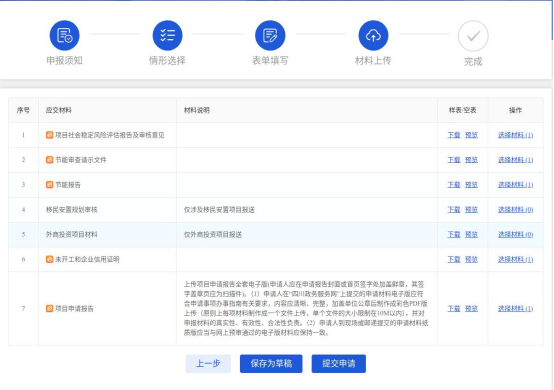Click the 材料上传 cloud upload step icon
This screenshot has width=554, height=390.
tap(373, 35)
